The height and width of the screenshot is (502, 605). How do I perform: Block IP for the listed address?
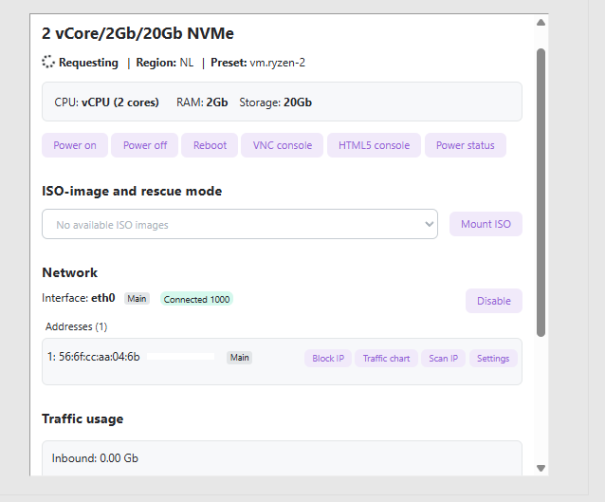(x=328, y=358)
